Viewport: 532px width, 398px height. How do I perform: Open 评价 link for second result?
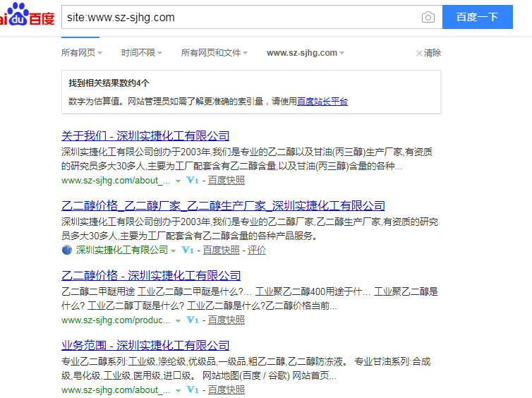click(x=257, y=250)
